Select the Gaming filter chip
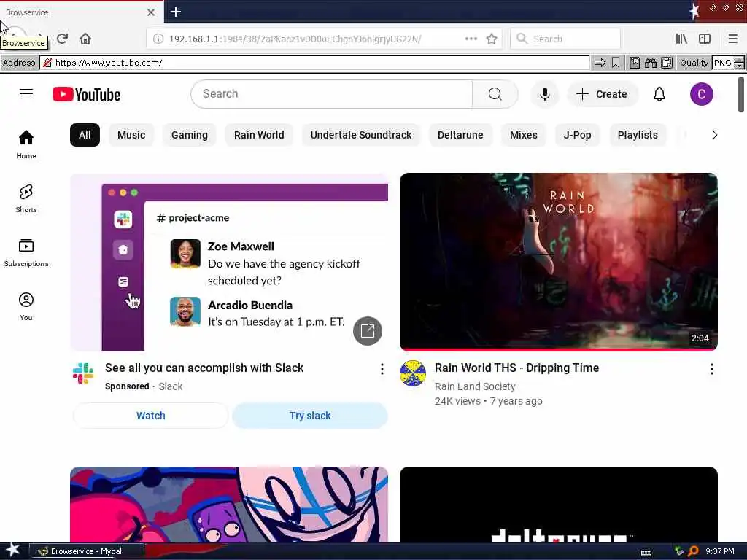The height and width of the screenshot is (560, 747). pyautogui.click(x=189, y=135)
